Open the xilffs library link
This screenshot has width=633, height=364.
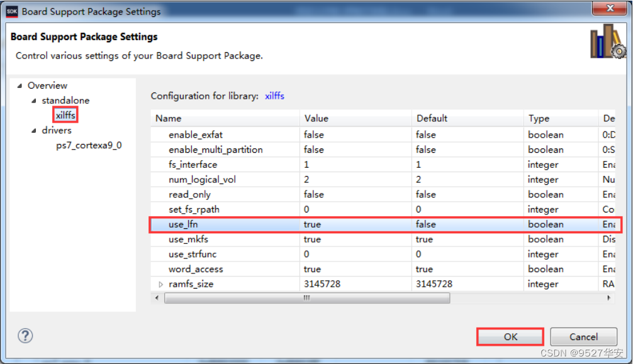pyautogui.click(x=274, y=96)
